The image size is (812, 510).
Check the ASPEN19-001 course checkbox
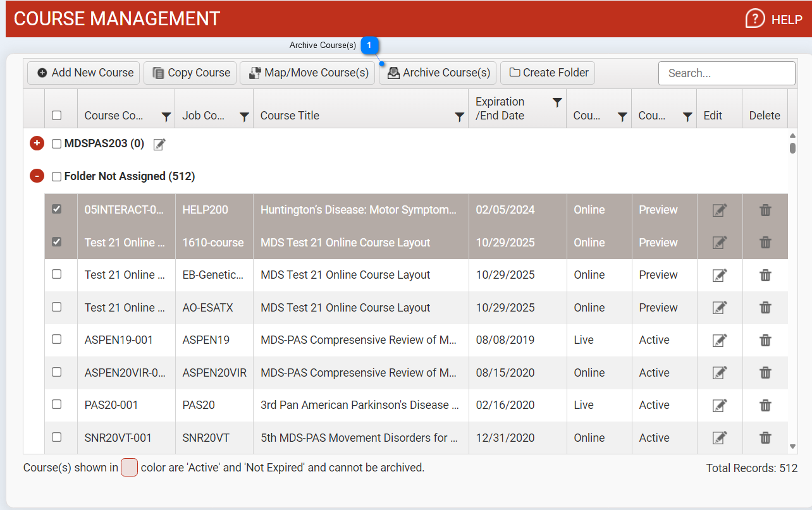(57, 339)
